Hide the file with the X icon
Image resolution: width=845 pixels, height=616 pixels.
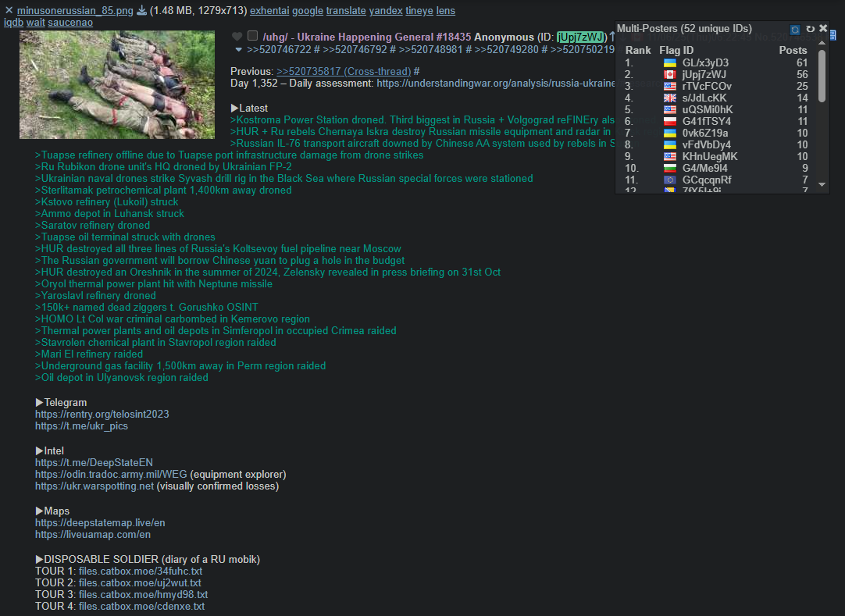click(9, 10)
